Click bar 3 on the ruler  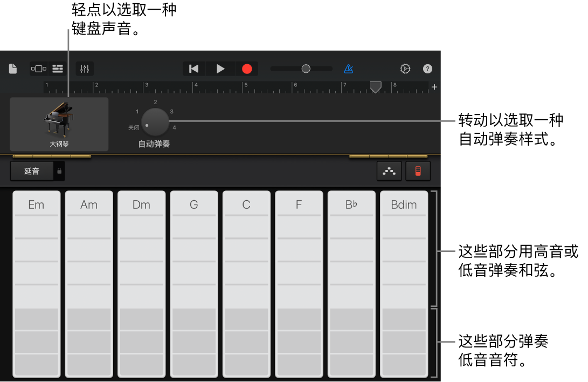coord(147,85)
